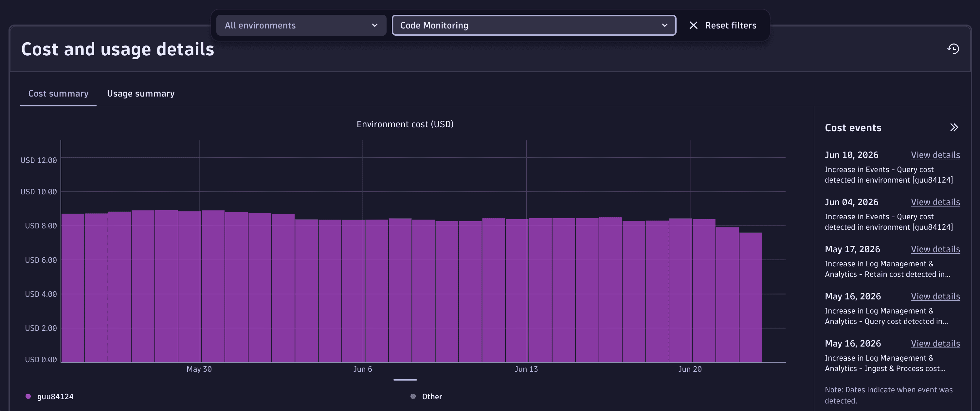Click the purple guu84124 legend color dot
Viewport: 980px width, 411px height.
tap(28, 396)
